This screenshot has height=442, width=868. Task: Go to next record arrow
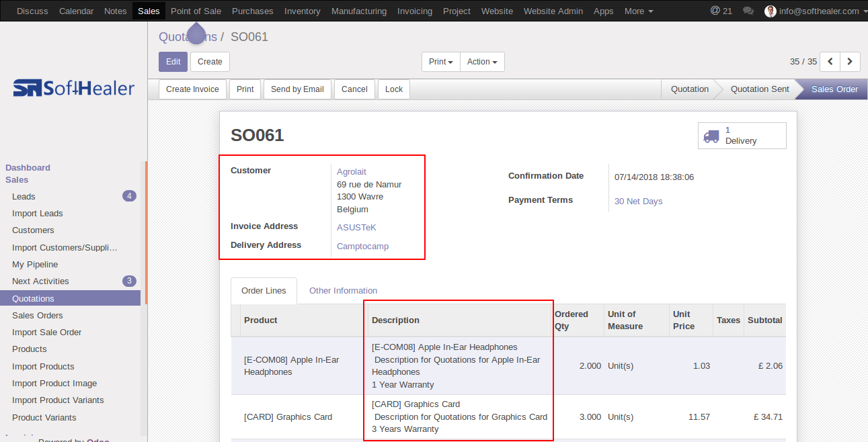tap(850, 62)
